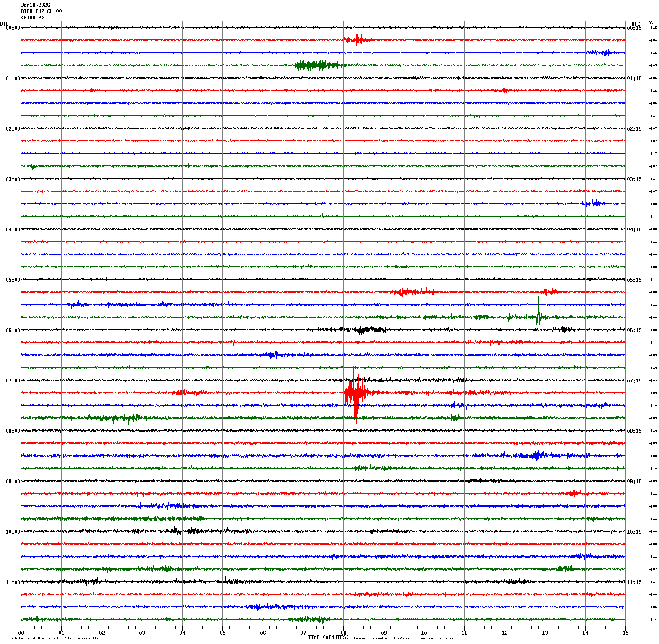Click the (AIOA 2) station label
This screenshot has width=659, height=644.
point(32,18)
